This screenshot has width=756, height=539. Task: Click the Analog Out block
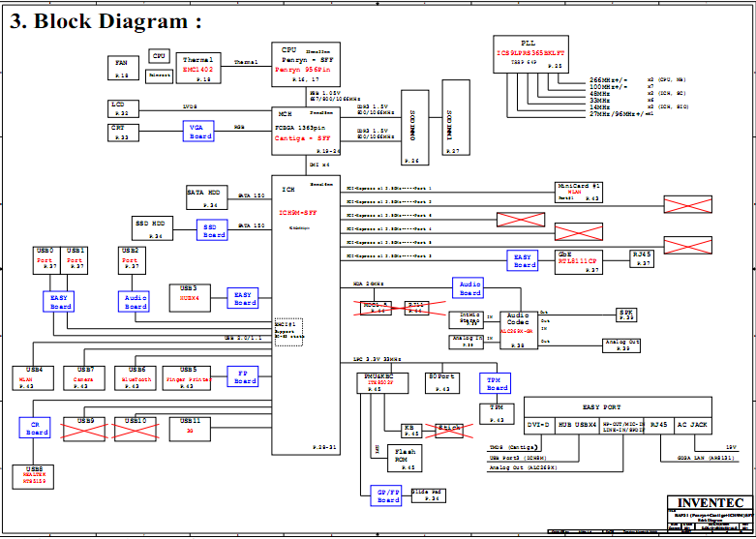pyautogui.click(x=621, y=345)
